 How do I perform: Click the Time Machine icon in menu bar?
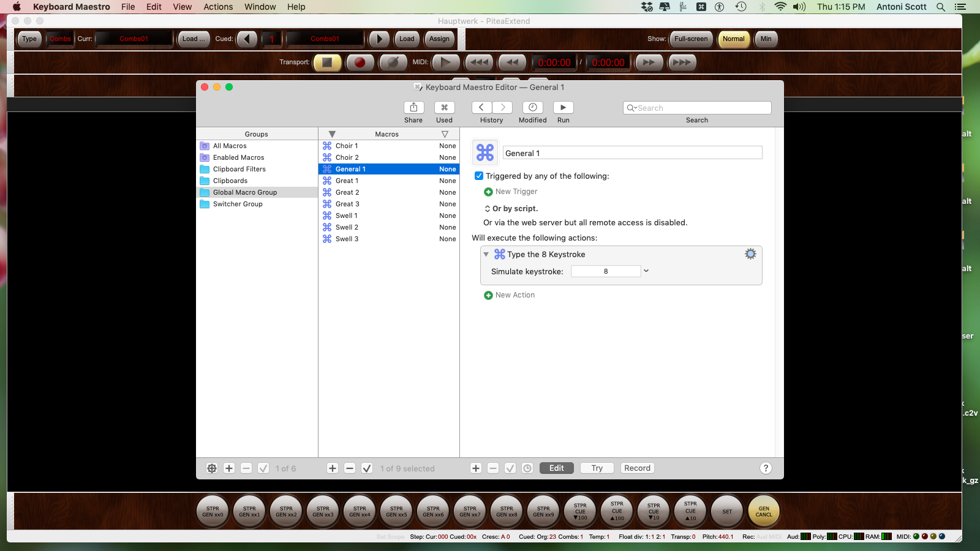click(x=741, y=7)
